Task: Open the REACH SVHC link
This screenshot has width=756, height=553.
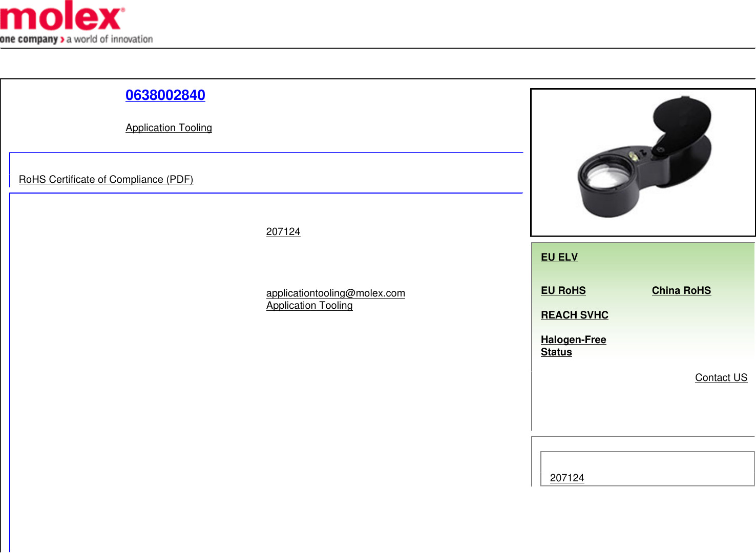Action: click(575, 315)
